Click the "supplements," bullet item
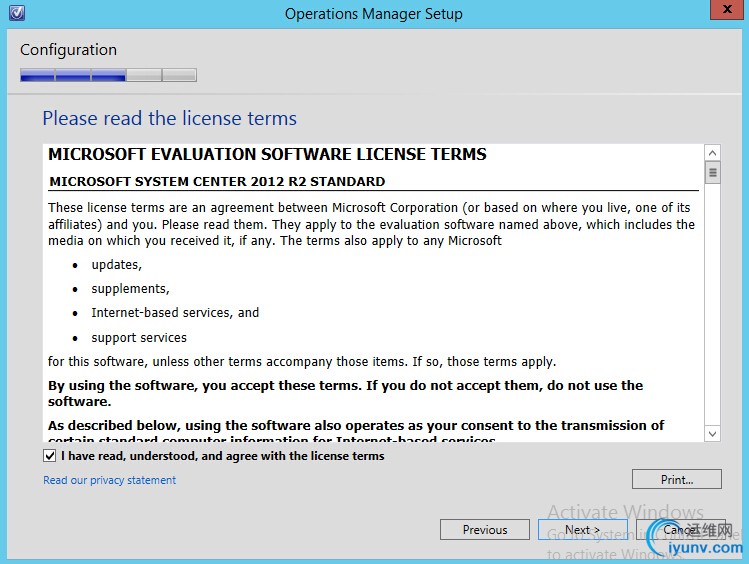The image size is (749, 564). click(130, 289)
